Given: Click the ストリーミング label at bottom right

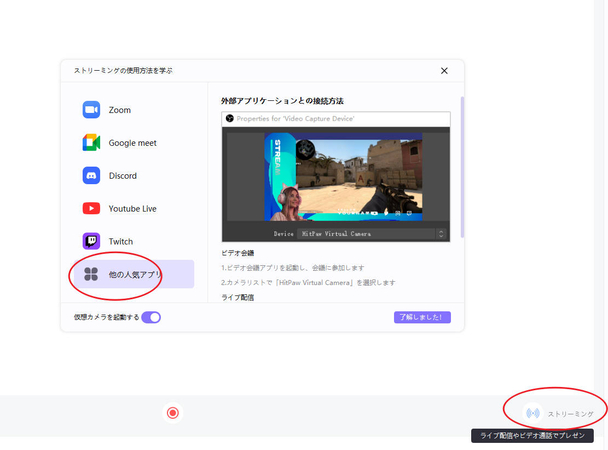Looking at the screenshot, I should 570,414.
